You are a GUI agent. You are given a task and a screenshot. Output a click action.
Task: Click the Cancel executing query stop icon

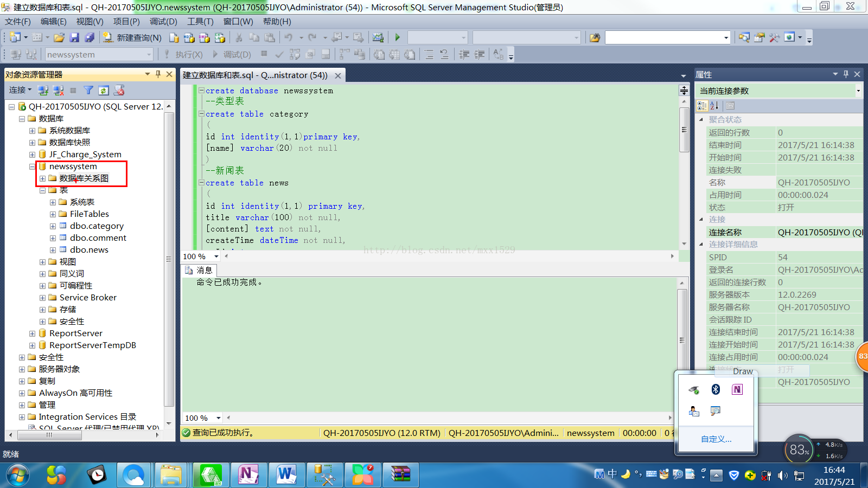[264, 54]
